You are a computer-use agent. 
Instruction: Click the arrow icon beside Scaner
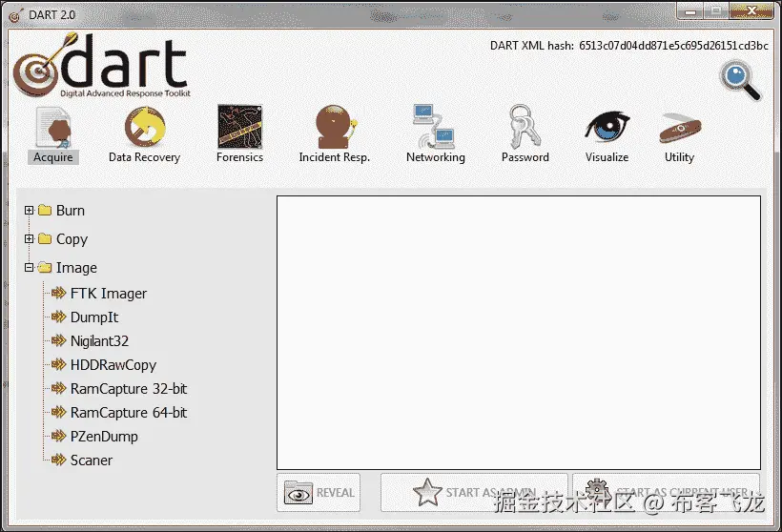pyautogui.click(x=59, y=460)
